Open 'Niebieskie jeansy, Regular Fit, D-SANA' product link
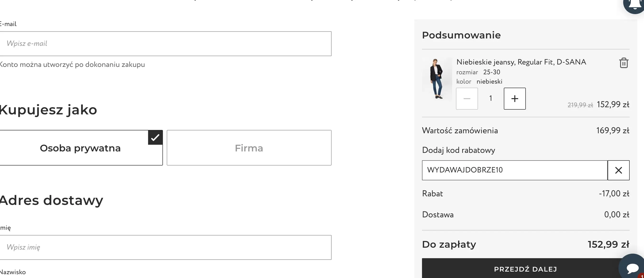The image size is (644, 278). [x=521, y=62]
